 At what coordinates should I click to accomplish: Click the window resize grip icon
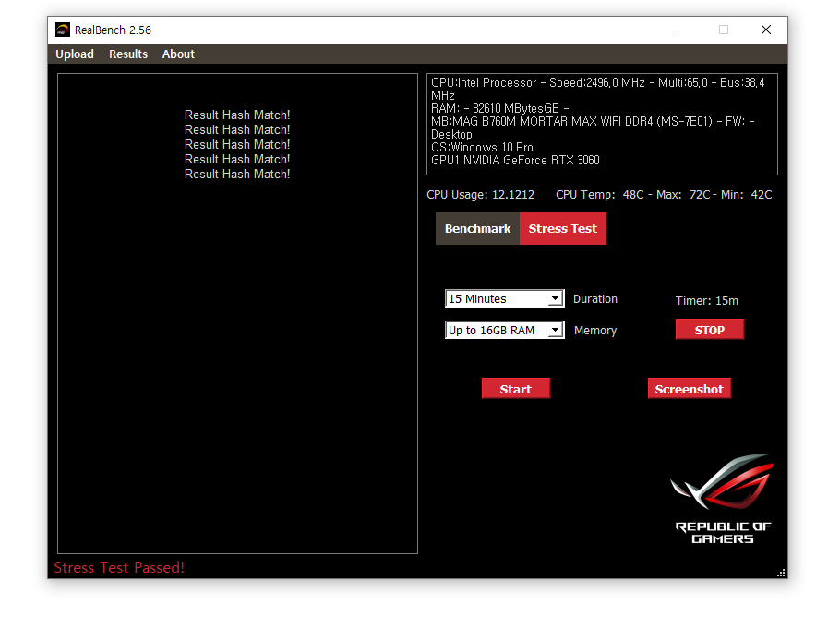click(x=782, y=573)
